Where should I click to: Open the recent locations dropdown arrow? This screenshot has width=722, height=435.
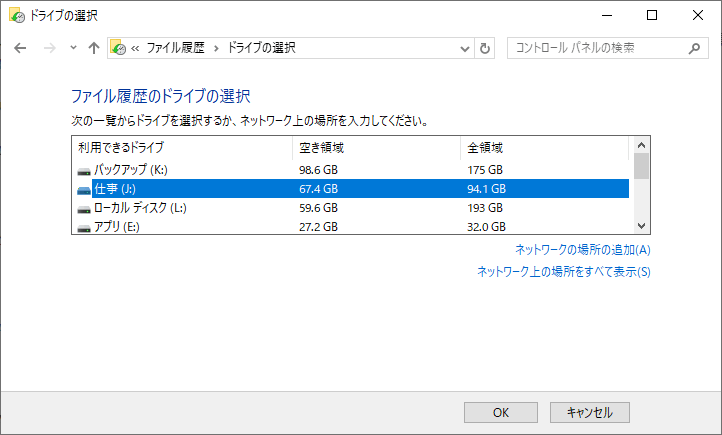(x=72, y=48)
